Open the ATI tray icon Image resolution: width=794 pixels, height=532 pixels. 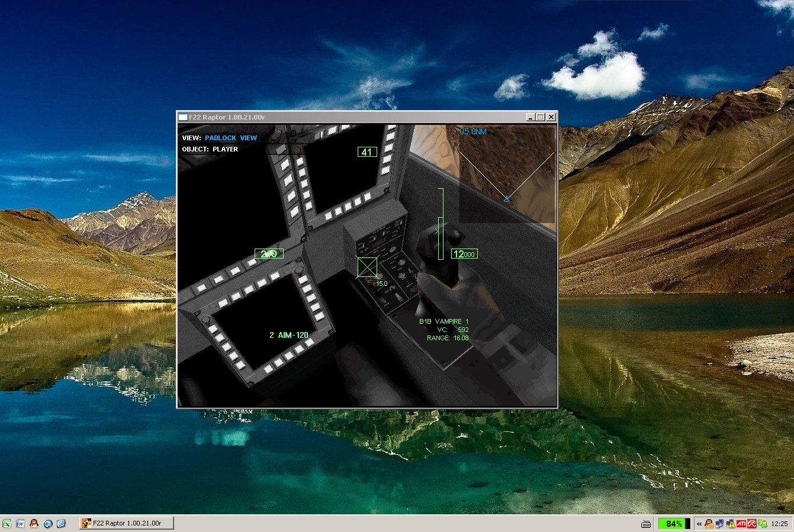click(741, 524)
